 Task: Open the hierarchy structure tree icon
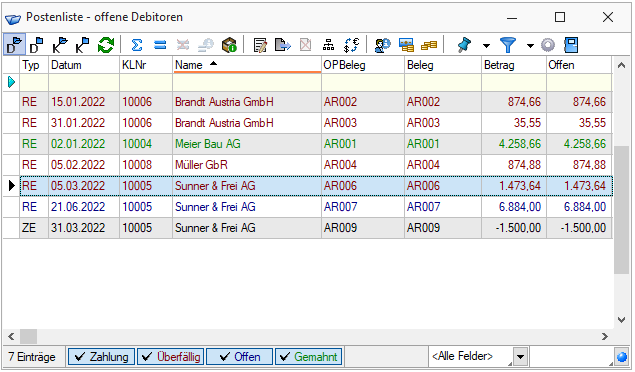pyautogui.click(x=328, y=45)
